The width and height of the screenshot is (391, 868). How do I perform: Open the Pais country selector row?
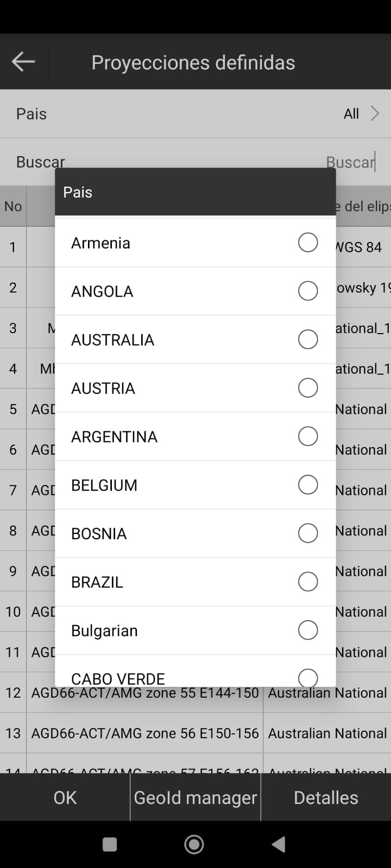pos(195,113)
